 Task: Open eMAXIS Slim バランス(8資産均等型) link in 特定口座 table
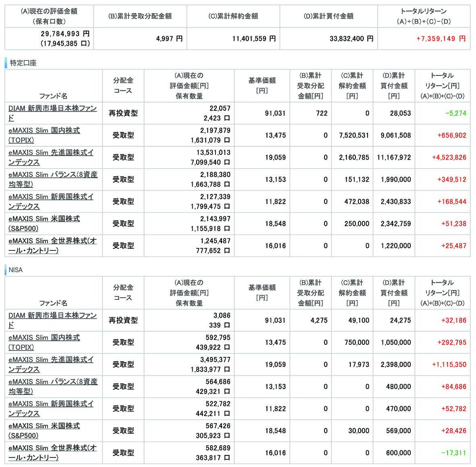(x=53, y=179)
